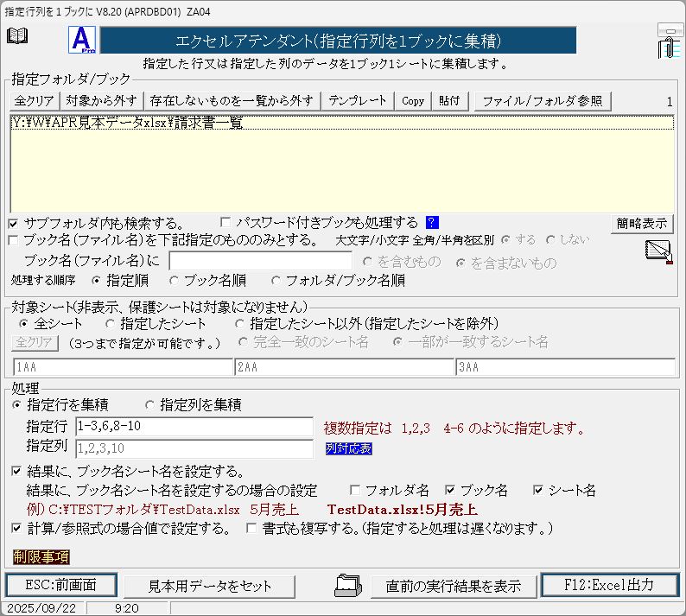Click the 全クリア button in folder toolbar

35,101
